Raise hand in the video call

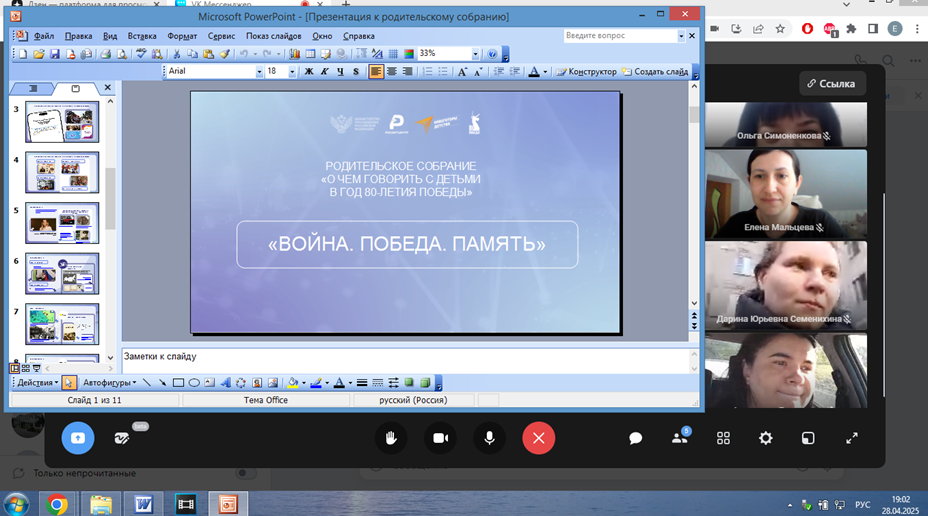click(x=391, y=438)
